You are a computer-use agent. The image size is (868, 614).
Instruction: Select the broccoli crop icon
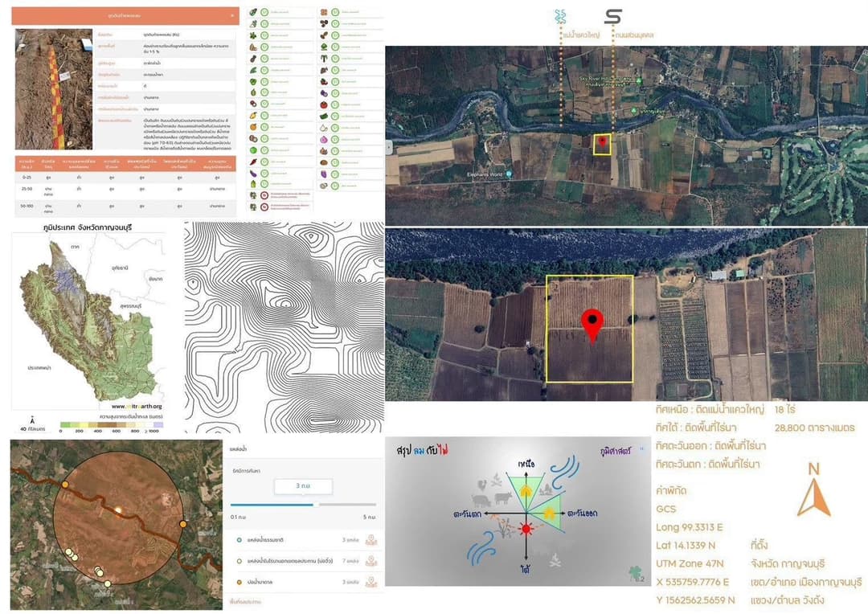click(324, 47)
